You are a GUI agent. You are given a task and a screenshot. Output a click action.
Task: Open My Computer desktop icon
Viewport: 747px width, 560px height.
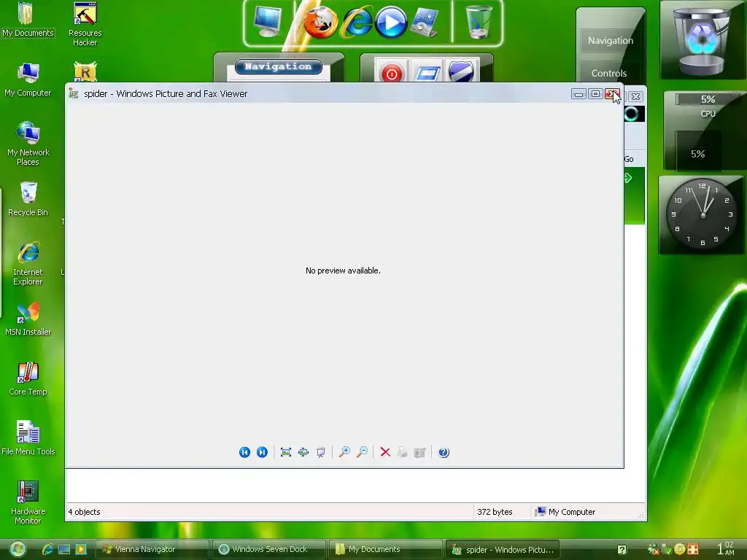coord(28,80)
